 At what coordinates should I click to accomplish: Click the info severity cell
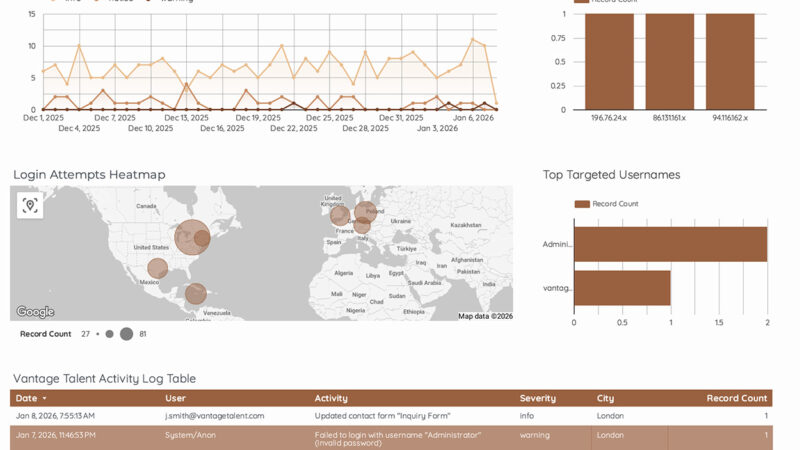[527, 416]
